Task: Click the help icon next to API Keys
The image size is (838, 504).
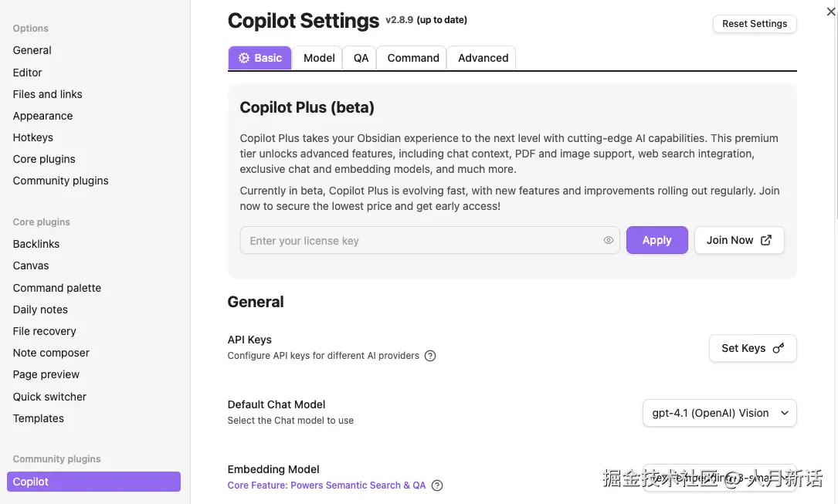Action: tap(430, 356)
